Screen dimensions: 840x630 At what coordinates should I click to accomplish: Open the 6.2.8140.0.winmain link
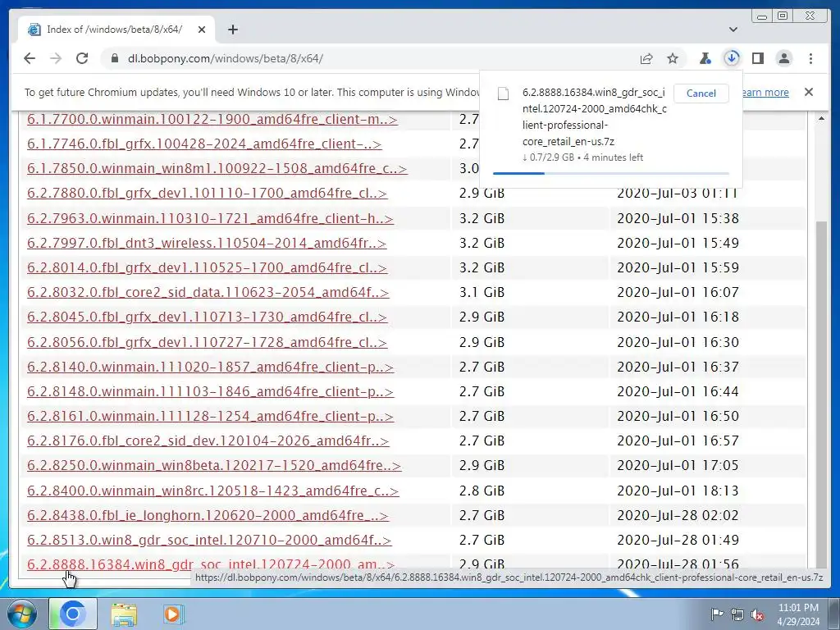point(210,367)
